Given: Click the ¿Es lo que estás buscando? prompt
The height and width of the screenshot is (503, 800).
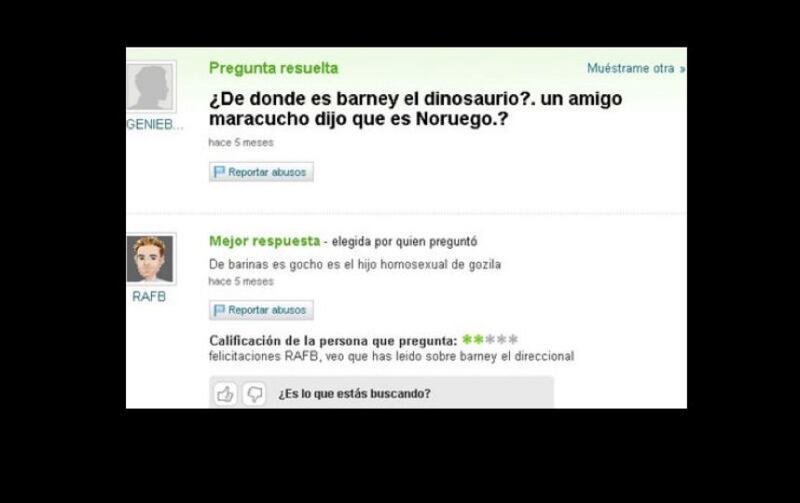Looking at the screenshot, I should 355,394.
